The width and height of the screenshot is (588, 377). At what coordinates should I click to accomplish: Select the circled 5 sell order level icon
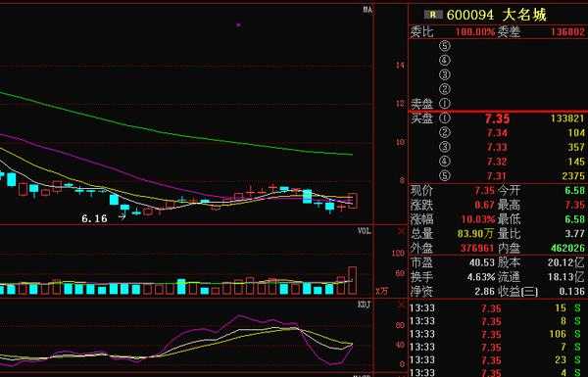point(444,46)
